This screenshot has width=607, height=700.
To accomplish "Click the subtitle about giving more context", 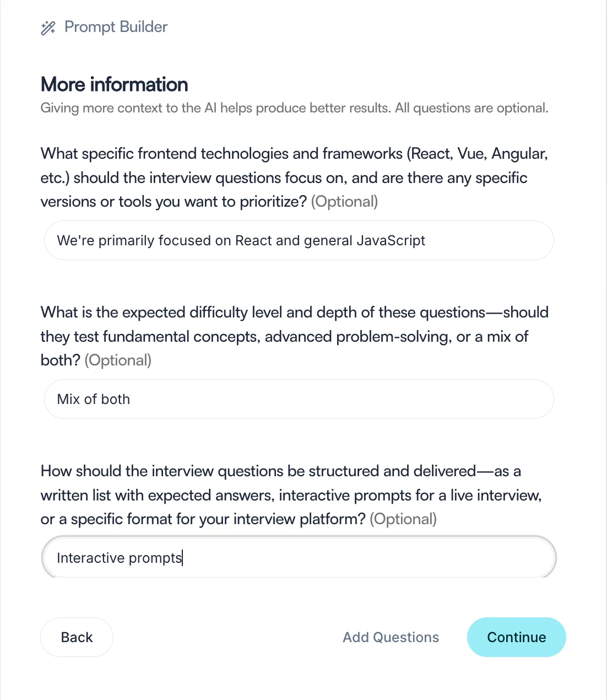I will tap(295, 108).
